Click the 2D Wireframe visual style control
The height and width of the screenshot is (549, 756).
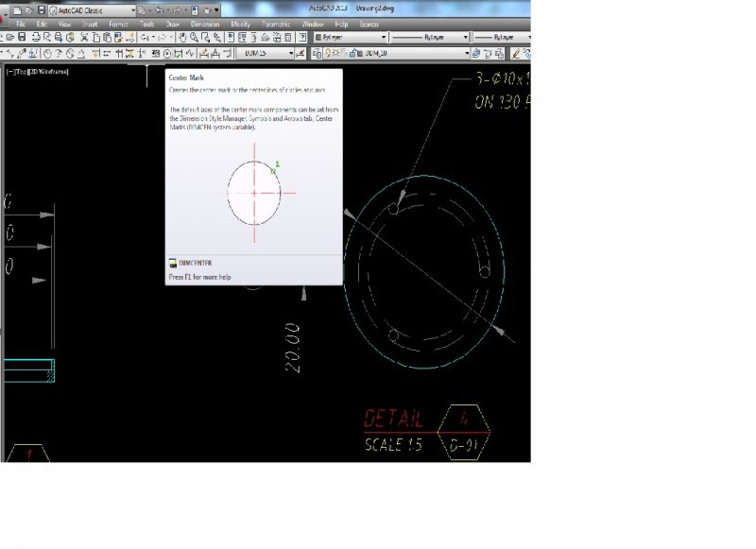50,72
